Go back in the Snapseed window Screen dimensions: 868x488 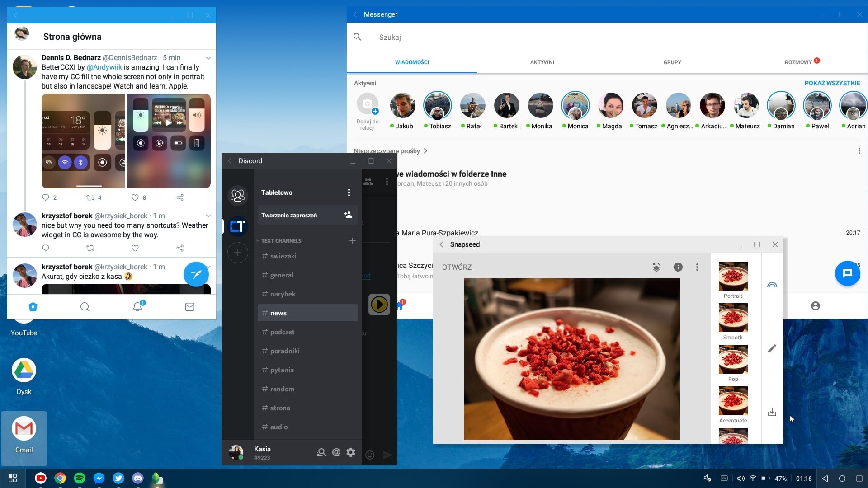(441, 244)
